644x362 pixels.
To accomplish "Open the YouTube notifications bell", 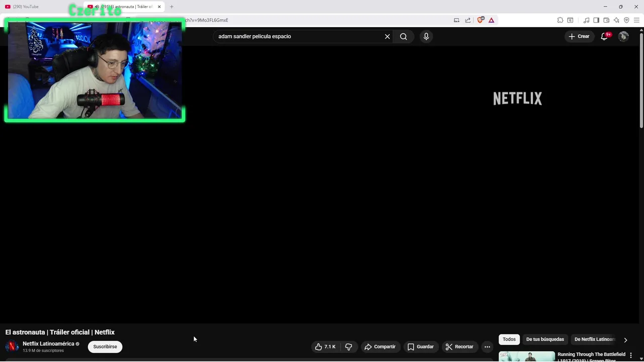I will [604, 36].
